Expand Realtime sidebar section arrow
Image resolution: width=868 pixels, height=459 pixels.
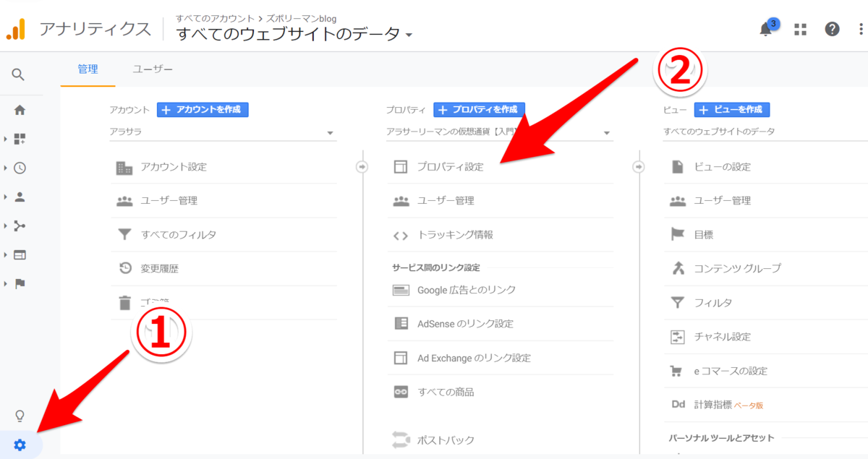pyautogui.click(x=6, y=168)
